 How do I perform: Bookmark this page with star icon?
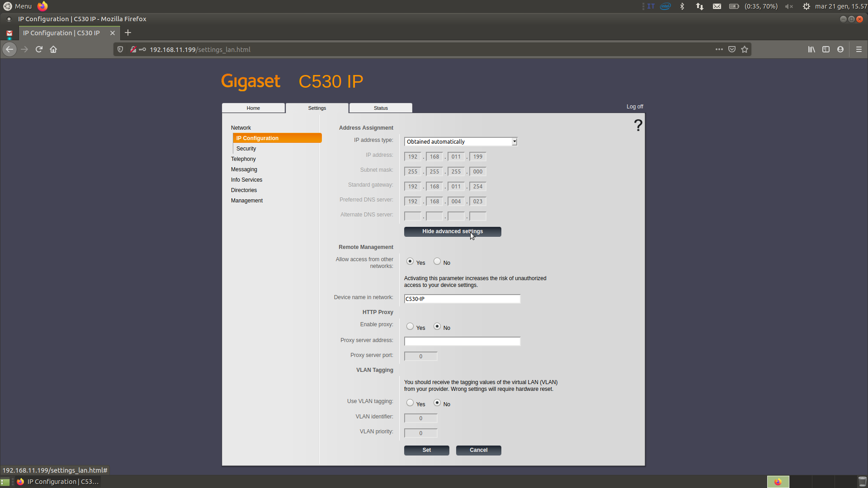[745, 49]
